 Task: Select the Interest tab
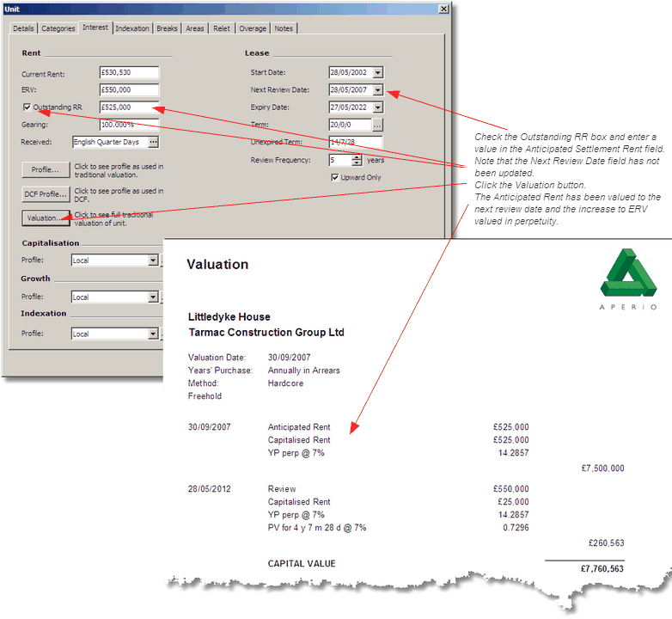[95, 28]
